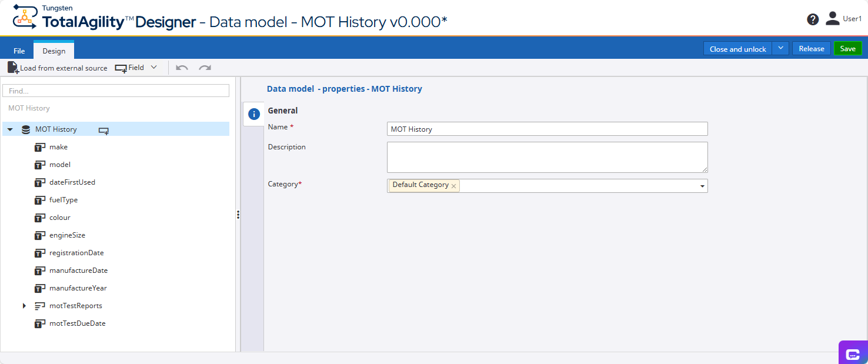Open Close and unlock dropdown arrow
Screen dimensions: 868x364
click(x=780, y=48)
